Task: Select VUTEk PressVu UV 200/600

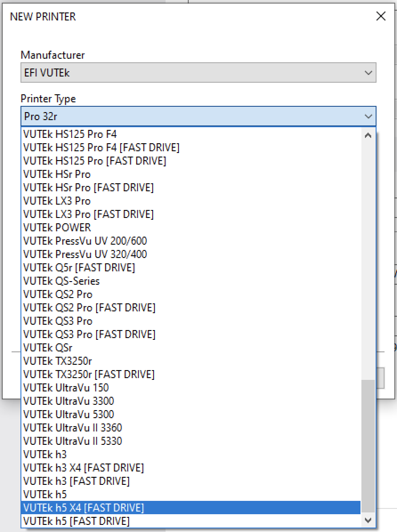Action: click(191, 241)
